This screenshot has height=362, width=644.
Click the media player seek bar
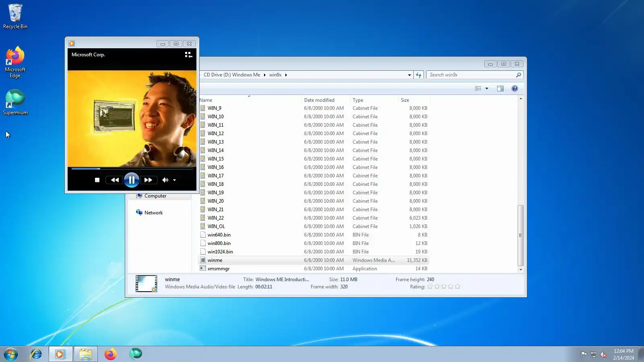[x=132, y=169]
